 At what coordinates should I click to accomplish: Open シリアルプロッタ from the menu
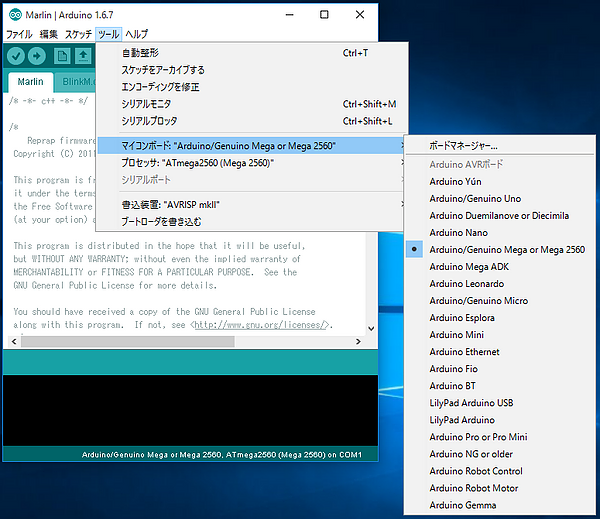click(x=251, y=121)
